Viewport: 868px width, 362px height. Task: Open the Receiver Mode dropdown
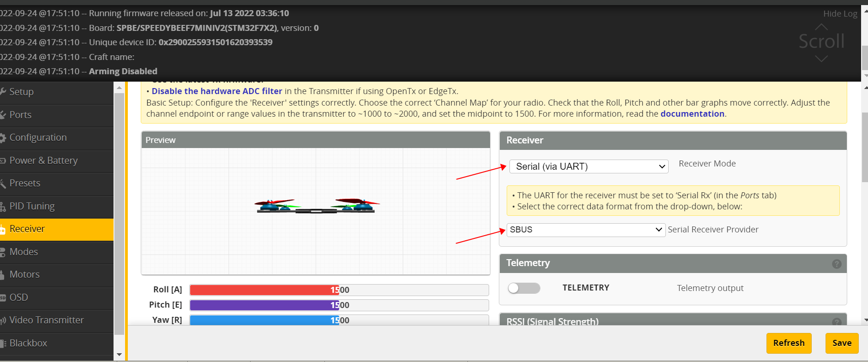tap(589, 166)
